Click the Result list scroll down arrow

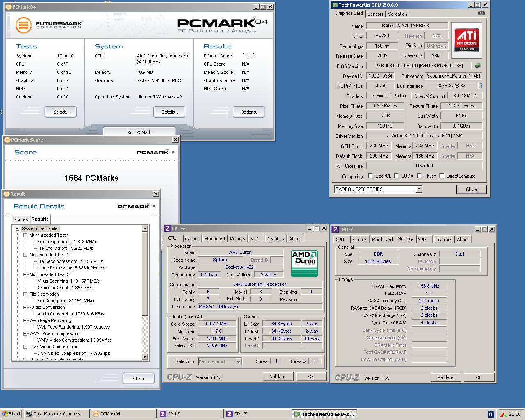pyautogui.click(x=145, y=357)
